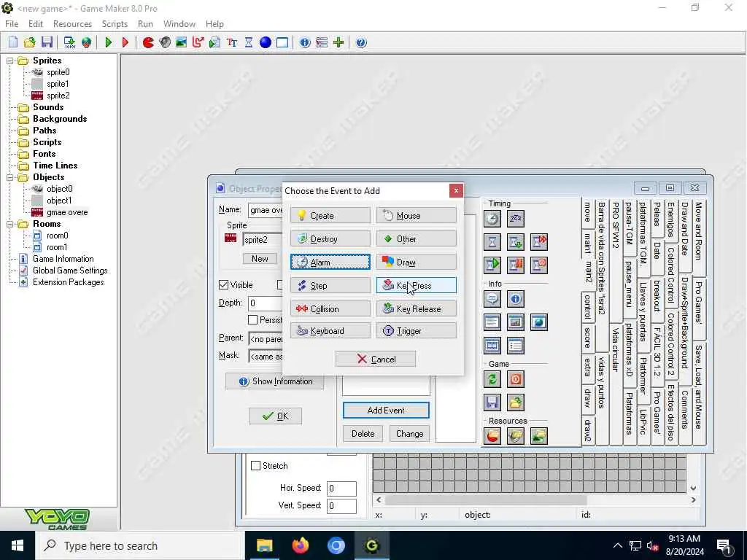Select the Save Game floppy action icon
747x560 pixels.
point(492,402)
